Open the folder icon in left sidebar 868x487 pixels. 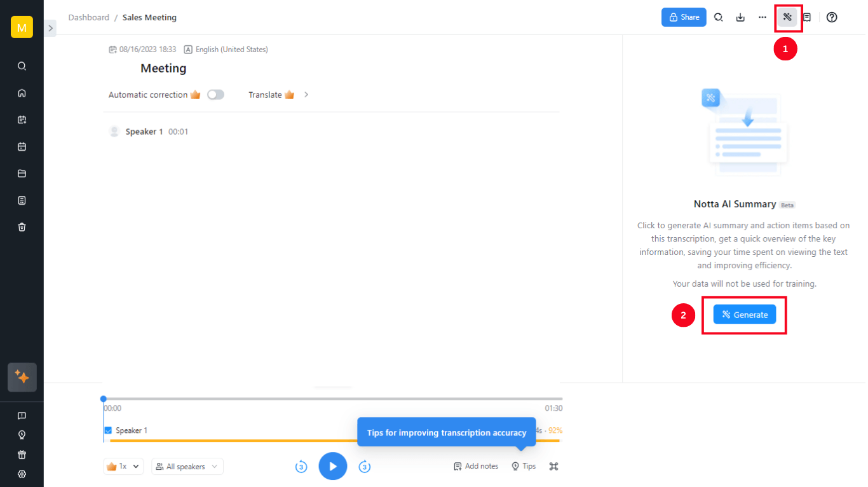22,174
